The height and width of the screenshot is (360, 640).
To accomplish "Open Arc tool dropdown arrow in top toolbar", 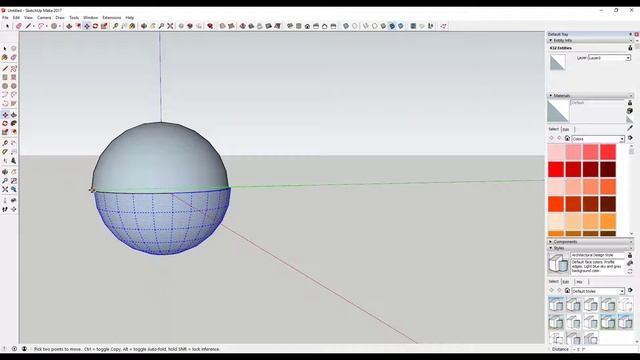I will pos(47,26).
